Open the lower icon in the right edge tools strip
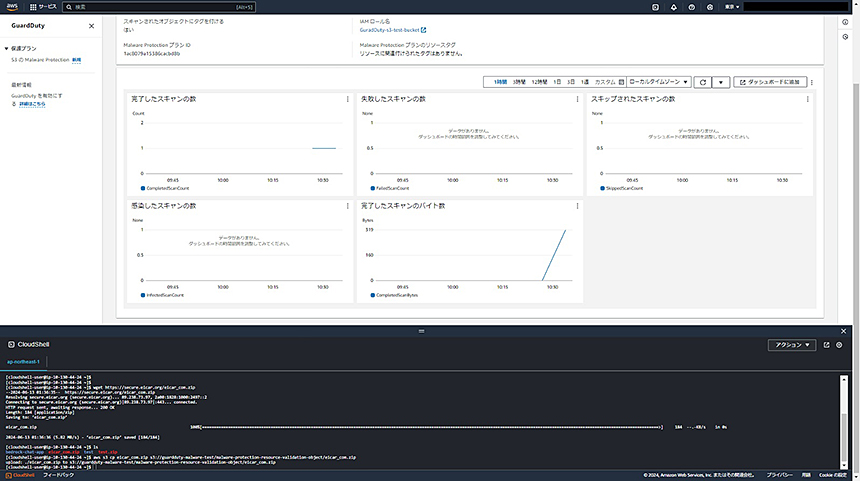The width and height of the screenshot is (860, 481). (845, 37)
